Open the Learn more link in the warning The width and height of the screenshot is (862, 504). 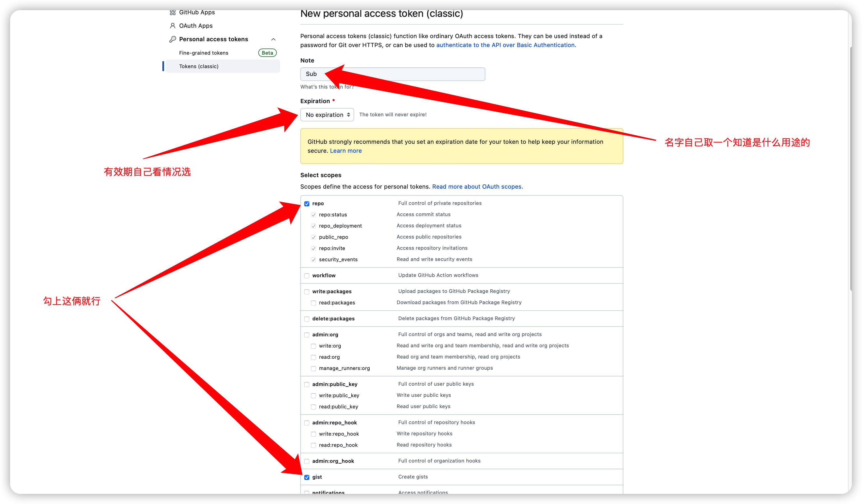(345, 151)
